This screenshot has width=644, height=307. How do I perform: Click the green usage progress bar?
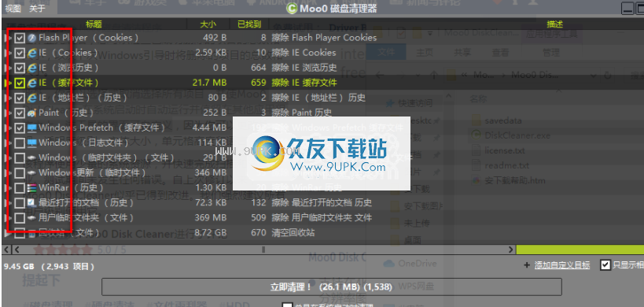(x=580, y=250)
